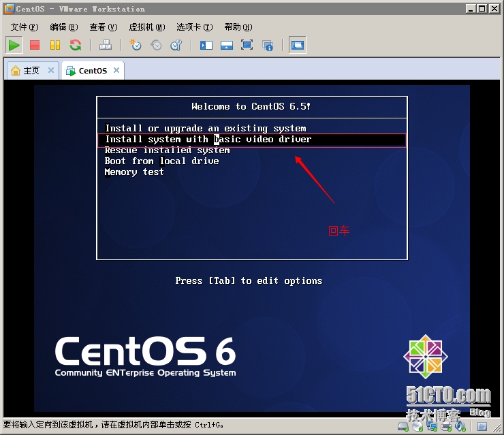
Task: Select 'Install or upgrade an existing system'
Action: point(206,128)
